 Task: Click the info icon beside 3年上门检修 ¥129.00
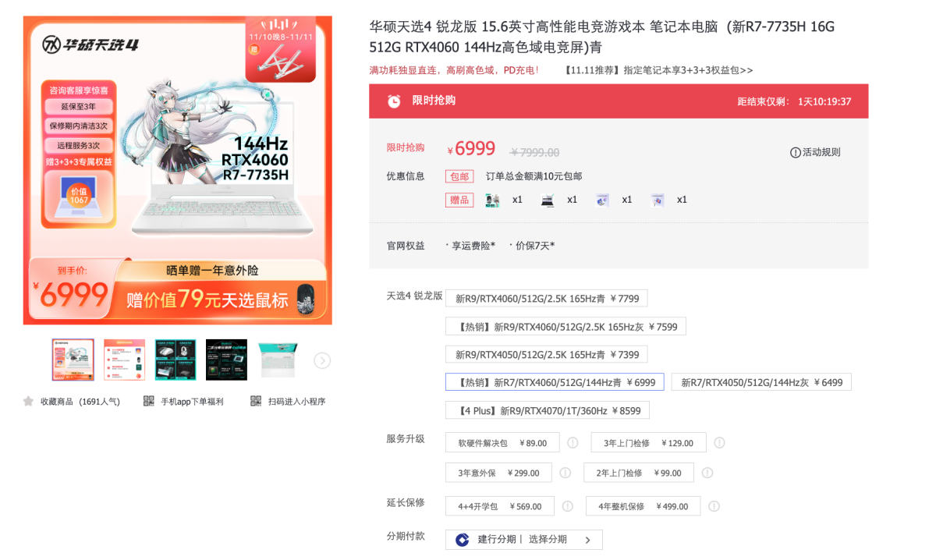(x=719, y=443)
